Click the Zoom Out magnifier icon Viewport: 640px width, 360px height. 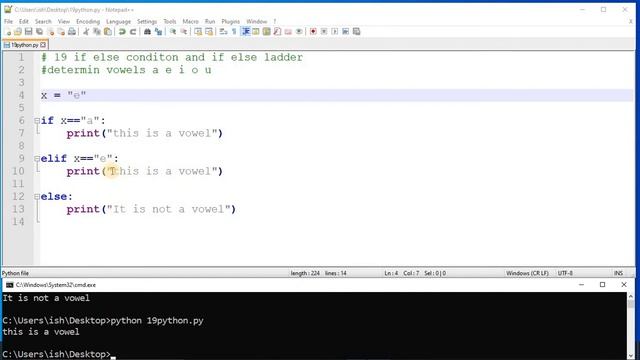(x=184, y=32)
